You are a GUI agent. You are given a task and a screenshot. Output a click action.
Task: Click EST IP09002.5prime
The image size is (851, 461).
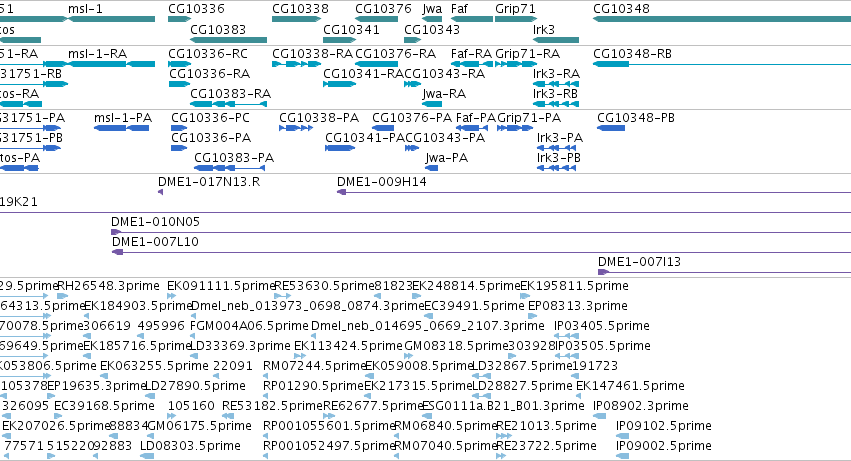coord(623,456)
